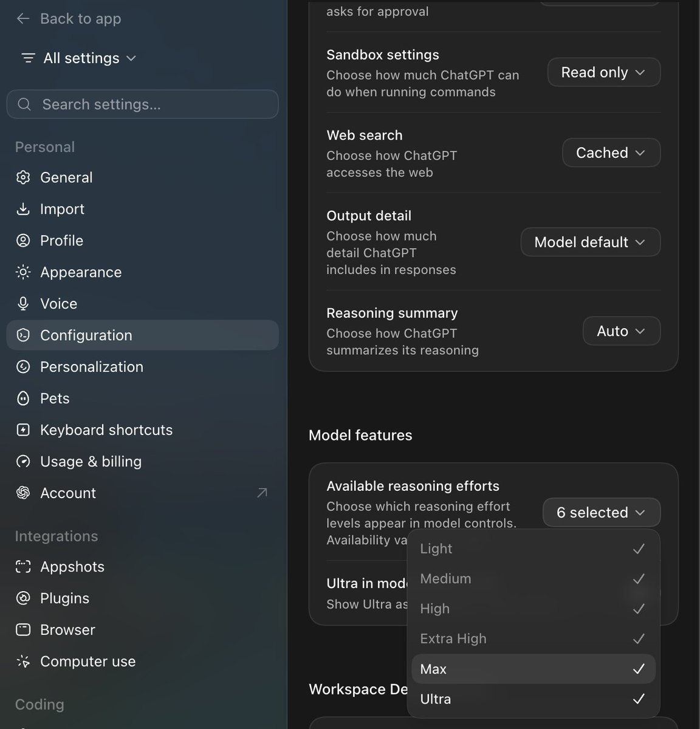The image size is (700, 729).
Task: Open the General settings page
Action: (x=142, y=177)
